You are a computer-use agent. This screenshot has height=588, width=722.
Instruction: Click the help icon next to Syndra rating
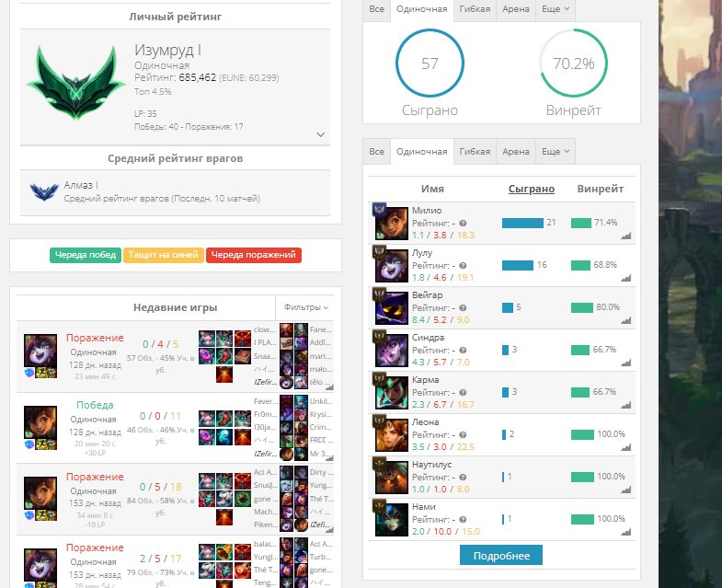pyautogui.click(x=463, y=351)
